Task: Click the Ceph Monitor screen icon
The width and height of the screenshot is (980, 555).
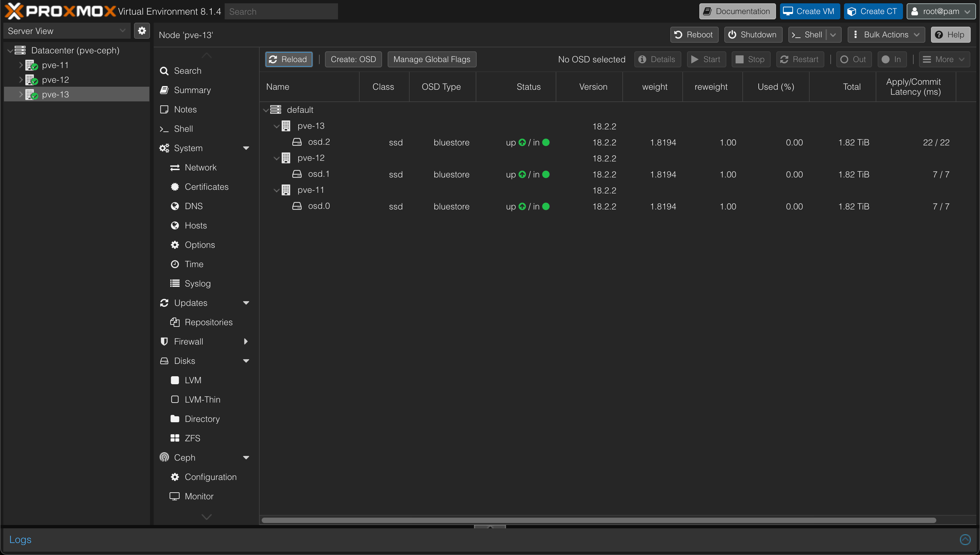Action: 174,496
